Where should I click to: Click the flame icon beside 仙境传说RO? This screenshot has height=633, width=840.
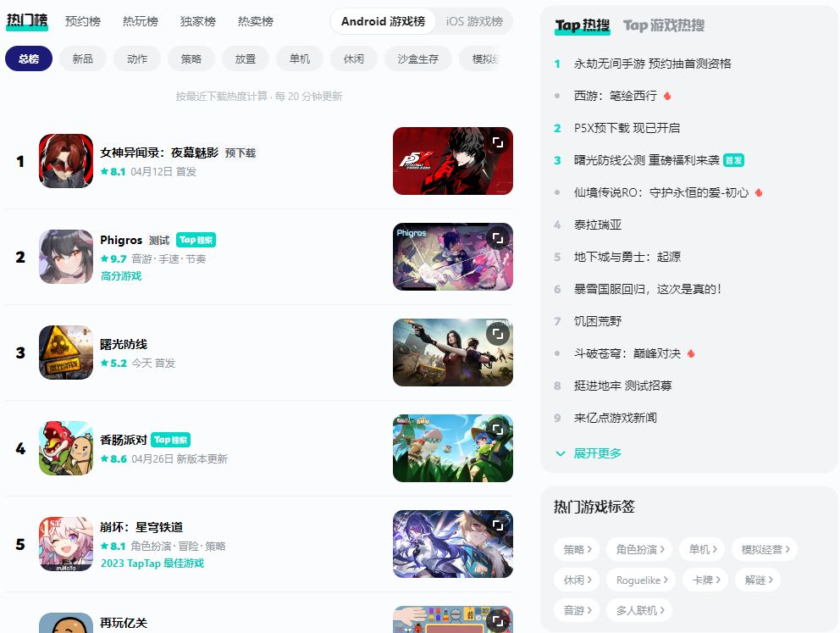click(x=759, y=192)
